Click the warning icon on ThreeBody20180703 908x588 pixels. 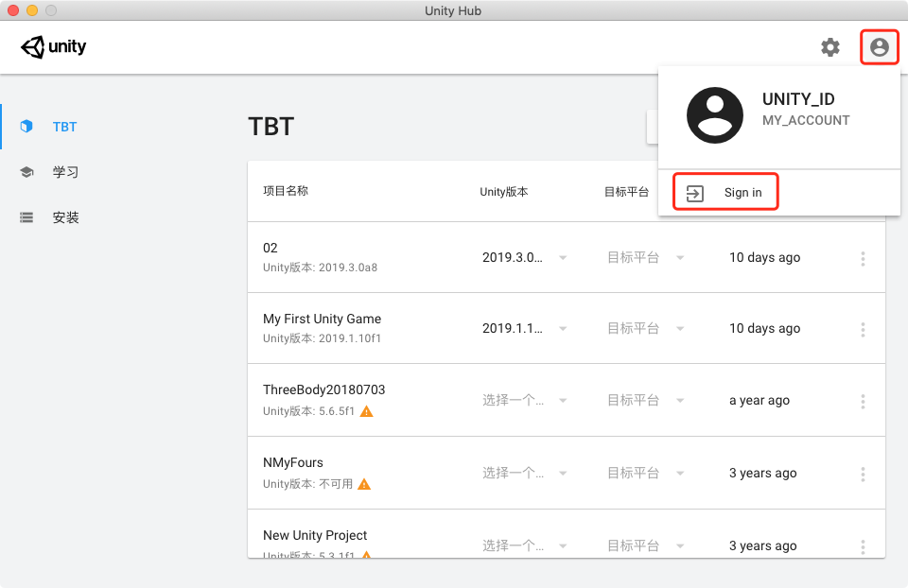point(367,411)
